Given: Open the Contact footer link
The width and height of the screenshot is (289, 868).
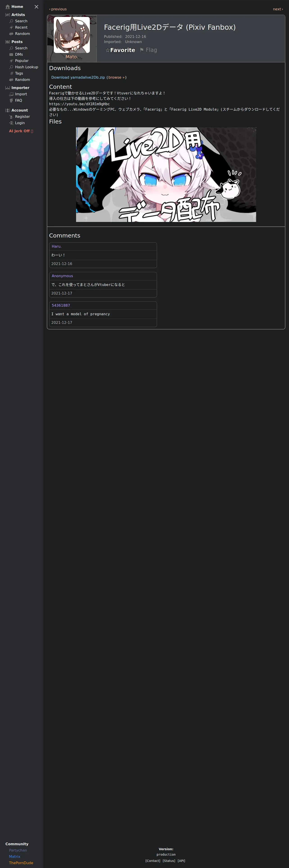Looking at the screenshot, I should (153, 861).
